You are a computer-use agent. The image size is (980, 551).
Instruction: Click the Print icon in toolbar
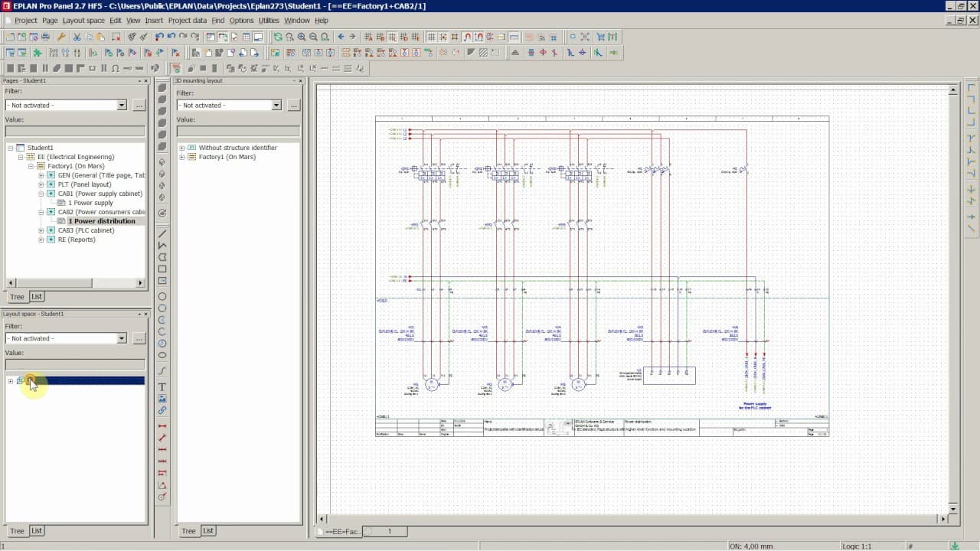[45, 36]
